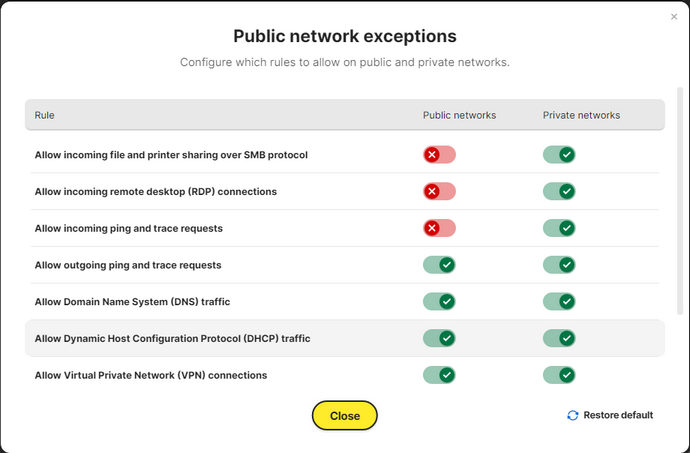Click the blue restore refresh icon

(x=573, y=415)
